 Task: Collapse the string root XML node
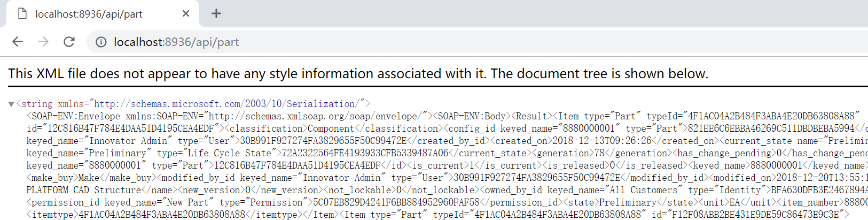coord(11,104)
